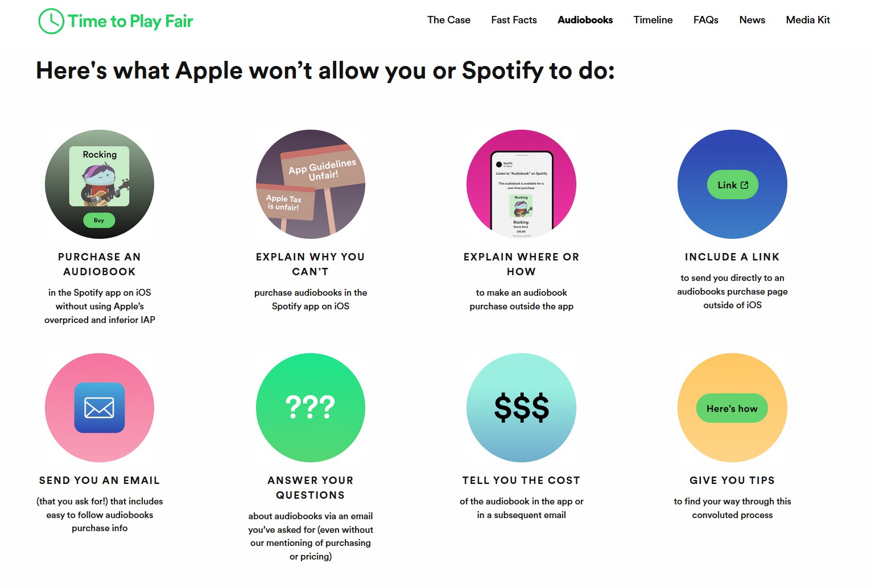
Task: Open The Case menu item
Action: (449, 20)
